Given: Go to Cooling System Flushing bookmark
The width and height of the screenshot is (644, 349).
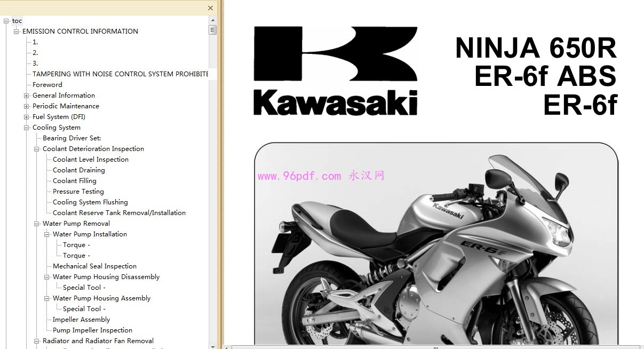Looking at the screenshot, I should 90,202.
